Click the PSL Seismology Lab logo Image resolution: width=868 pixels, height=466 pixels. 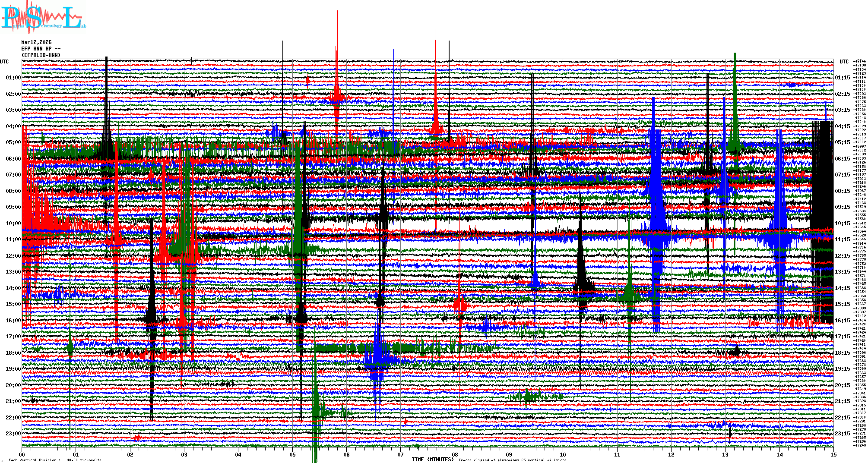pyautogui.click(x=43, y=18)
